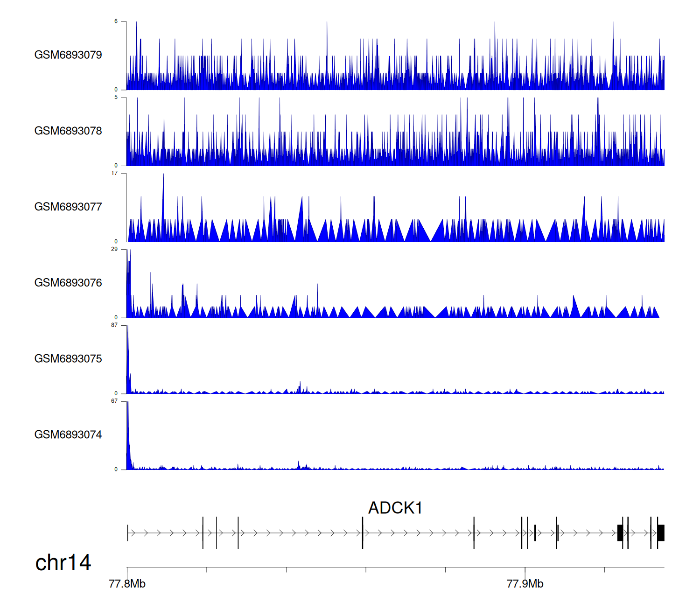Click the GSM6893077 track name
Screen dimensions: 700x616
tap(68, 207)
